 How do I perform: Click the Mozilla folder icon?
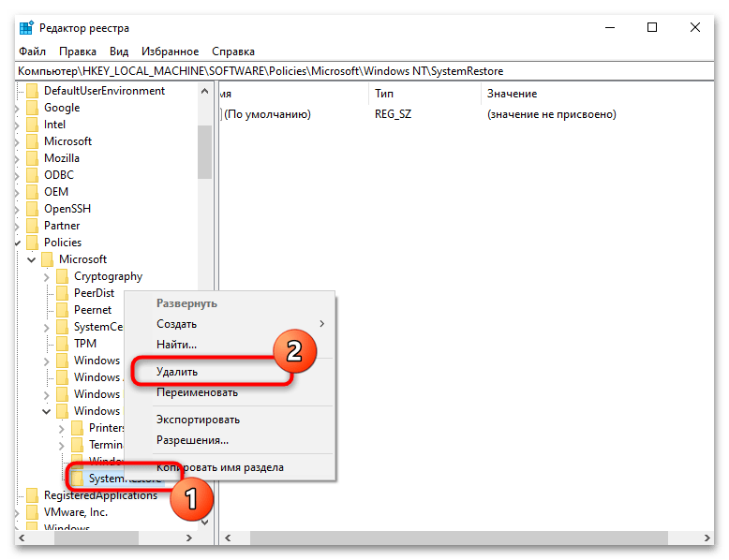coord(32,158)
